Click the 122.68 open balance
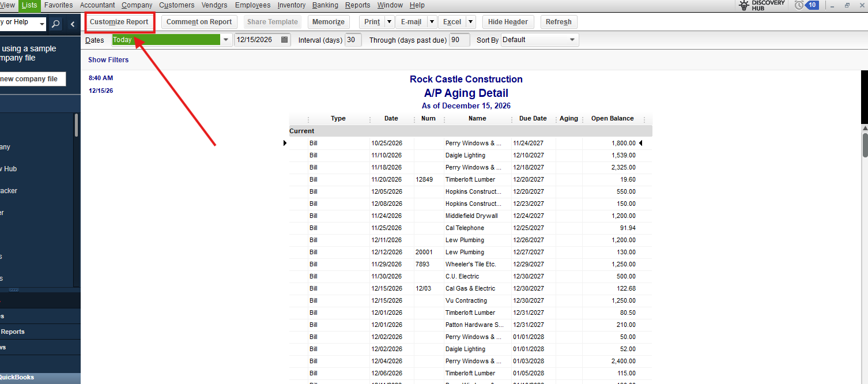The width and height of the screenshot is (868, 384). click(x=625, y=288)
